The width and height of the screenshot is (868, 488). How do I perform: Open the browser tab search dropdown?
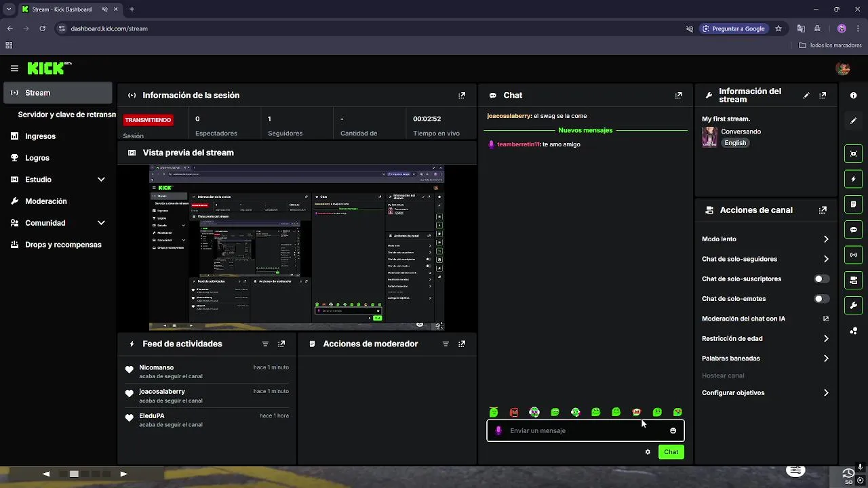pyautogui.click(x=8, y=9)
